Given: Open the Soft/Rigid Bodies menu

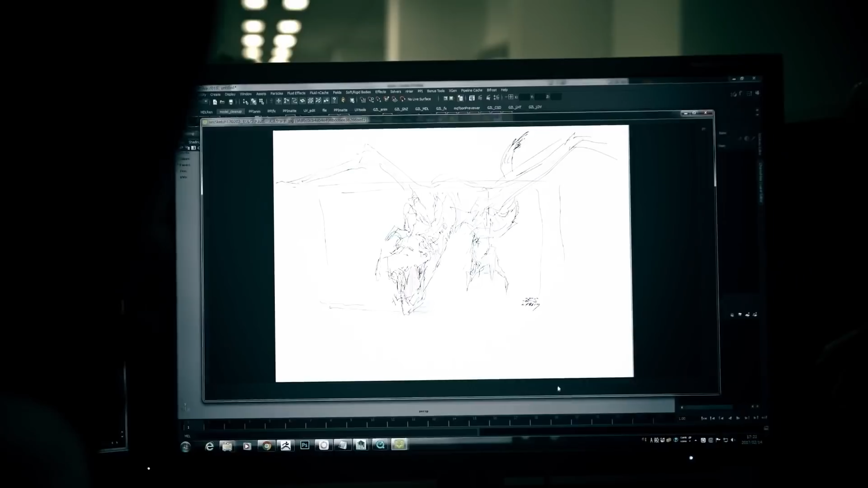Looking at the screenshot, I should tap(359, 92).
